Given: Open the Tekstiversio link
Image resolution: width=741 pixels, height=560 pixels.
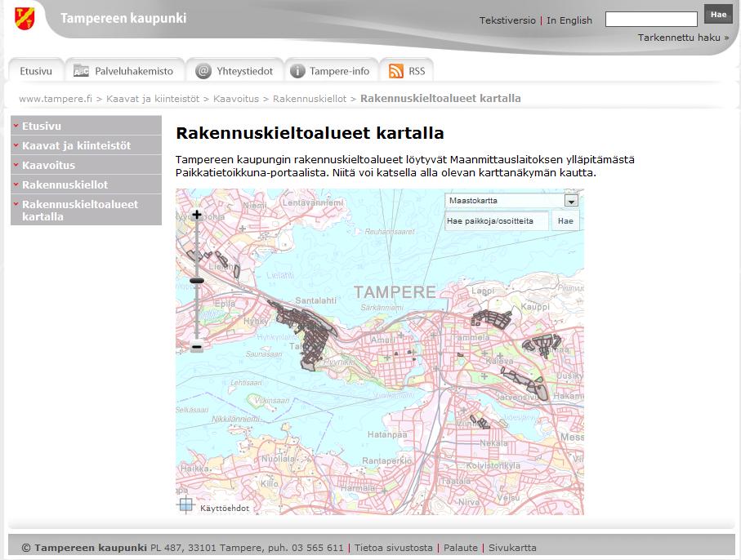Looking at the screenshot, I should [x=507, y=20].
